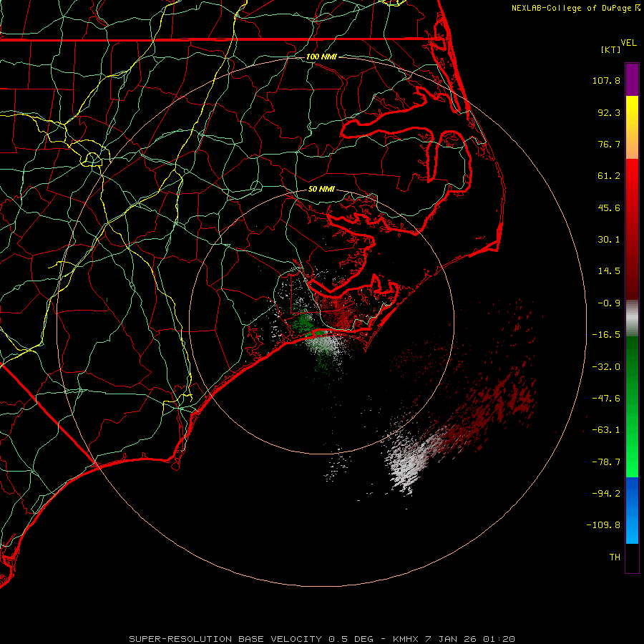This screenshot has width=644, height=644.
Task: Click the gray near-zero color bar segment
Action: [x=632, y=318]
